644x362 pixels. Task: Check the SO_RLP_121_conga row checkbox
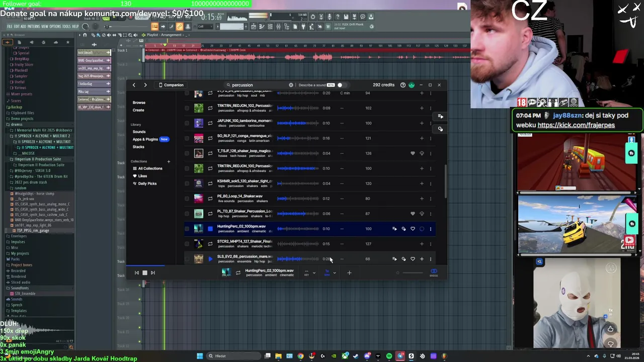[x=187, y=138]
